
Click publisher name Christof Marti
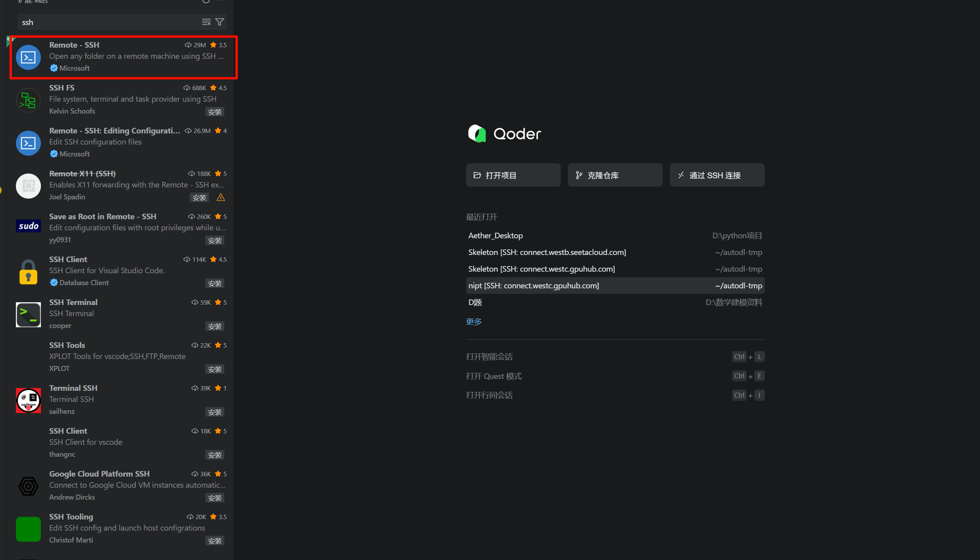point(71,540)
